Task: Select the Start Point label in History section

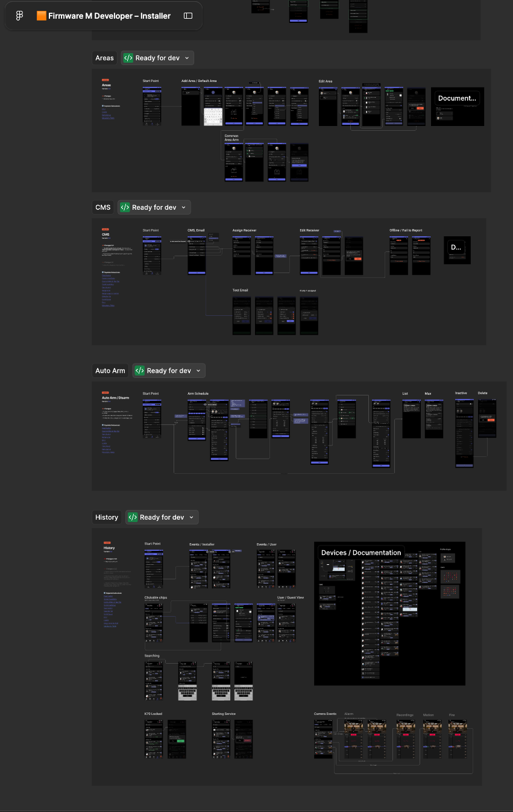Action: [153, 544]
